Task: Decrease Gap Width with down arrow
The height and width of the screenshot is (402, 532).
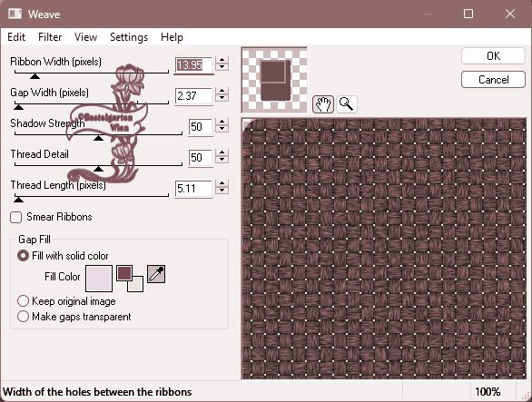Action: (x=222, y=98)
